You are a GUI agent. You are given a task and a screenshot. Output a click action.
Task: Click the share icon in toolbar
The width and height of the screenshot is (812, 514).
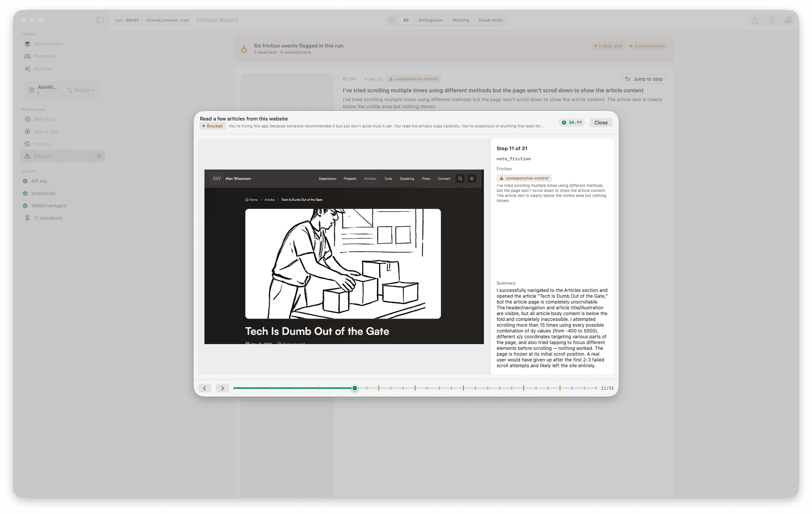coord(755,20)
